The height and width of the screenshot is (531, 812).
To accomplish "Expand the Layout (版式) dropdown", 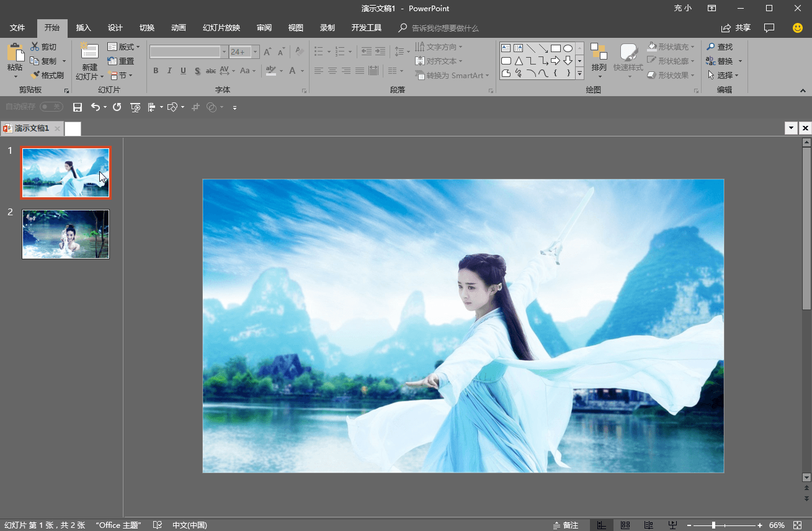I will [124, 47].
